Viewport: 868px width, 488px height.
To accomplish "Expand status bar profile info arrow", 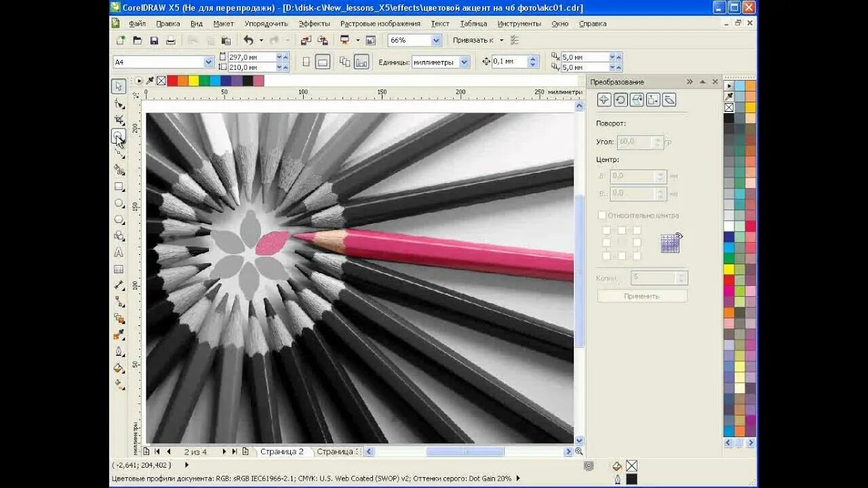I will (x=518, y=478).
